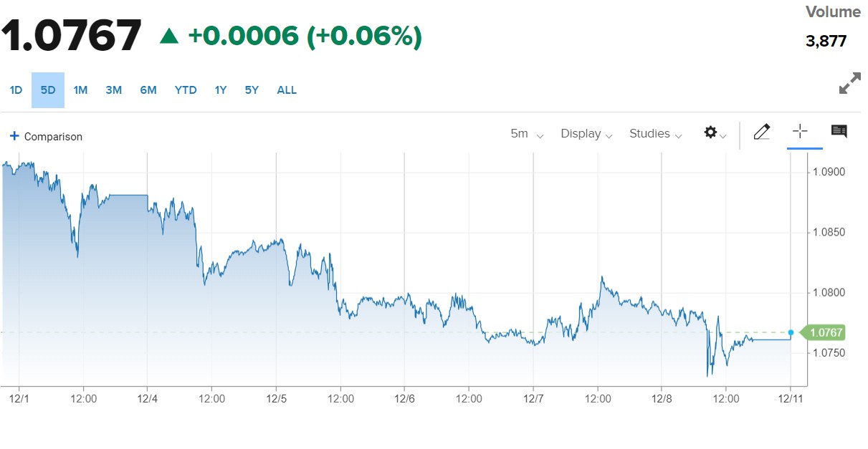Open the chart comments icon
Viewport: 868px width, 449px height.
(x=839, y=131)
